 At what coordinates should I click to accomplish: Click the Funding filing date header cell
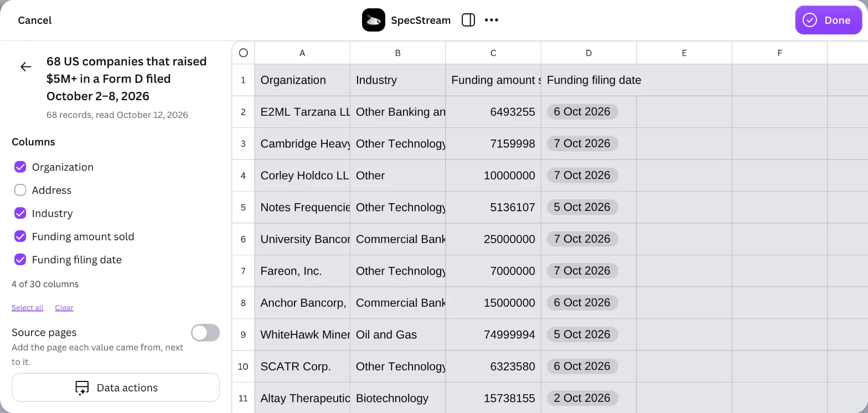[589, 80]
